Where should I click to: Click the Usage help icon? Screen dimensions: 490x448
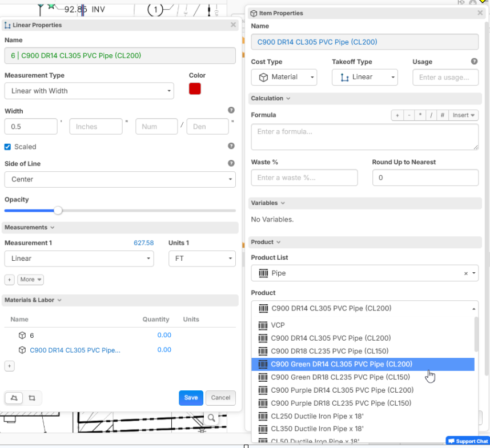474,62
